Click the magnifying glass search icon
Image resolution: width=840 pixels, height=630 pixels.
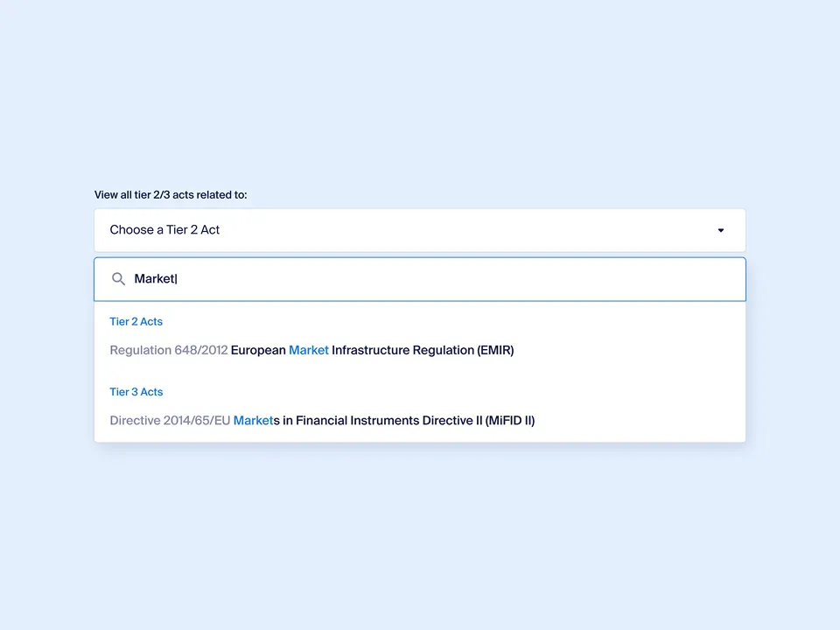[118, 279]
